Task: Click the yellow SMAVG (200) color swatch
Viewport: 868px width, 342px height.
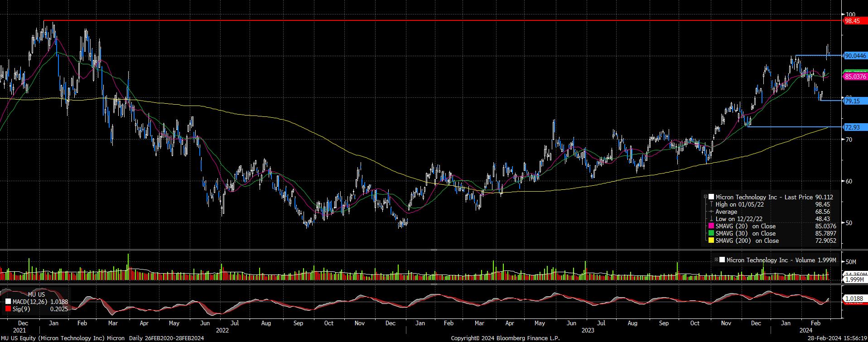Action: (711, 241)
